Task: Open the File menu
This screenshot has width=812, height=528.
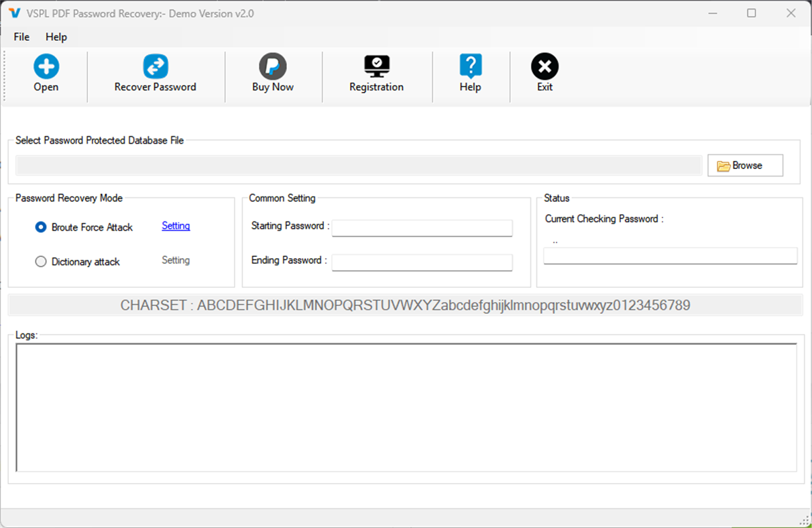Action: [x=21, y=37]
